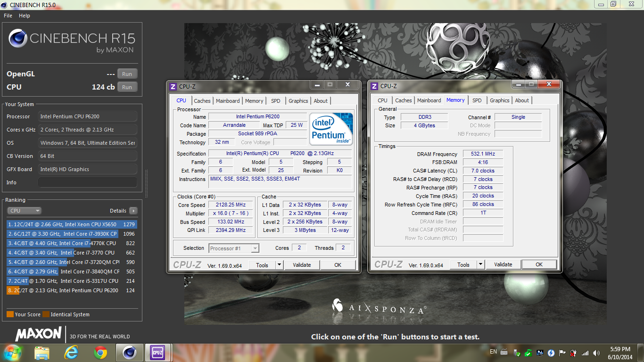The image size is (644, 362).
Task: Open the File menu
Action: 8,16
